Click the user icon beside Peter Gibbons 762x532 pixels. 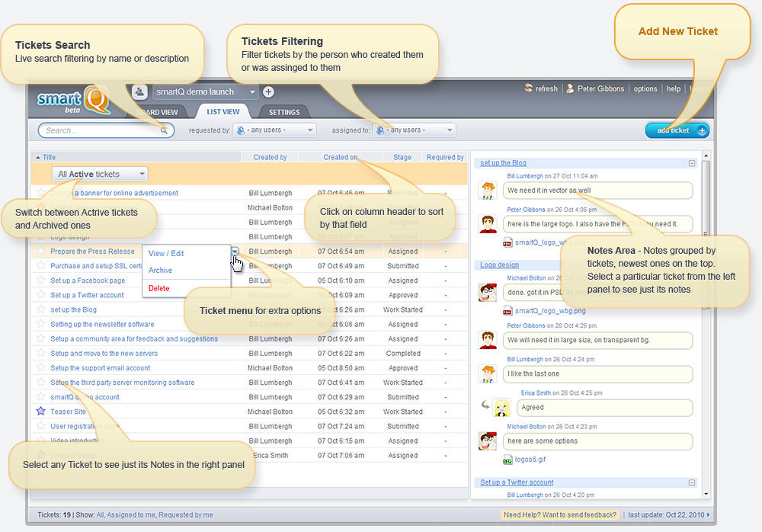(x=570, y=88)
